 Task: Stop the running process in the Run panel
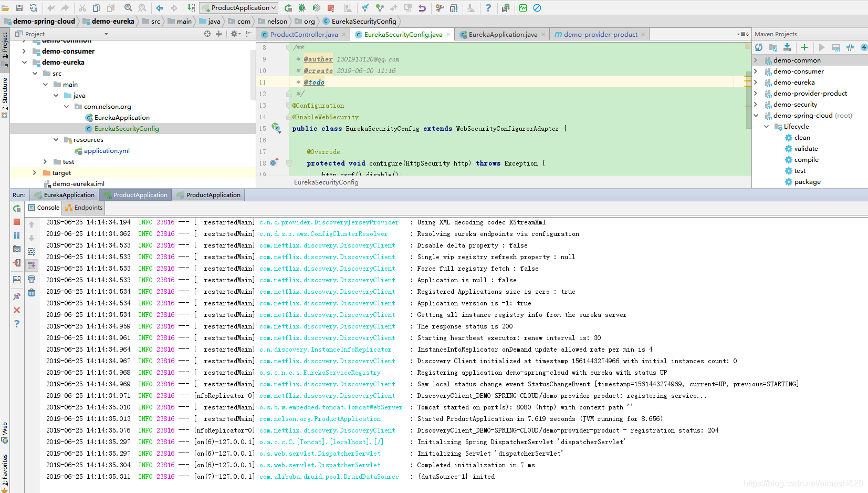[17, 222]
